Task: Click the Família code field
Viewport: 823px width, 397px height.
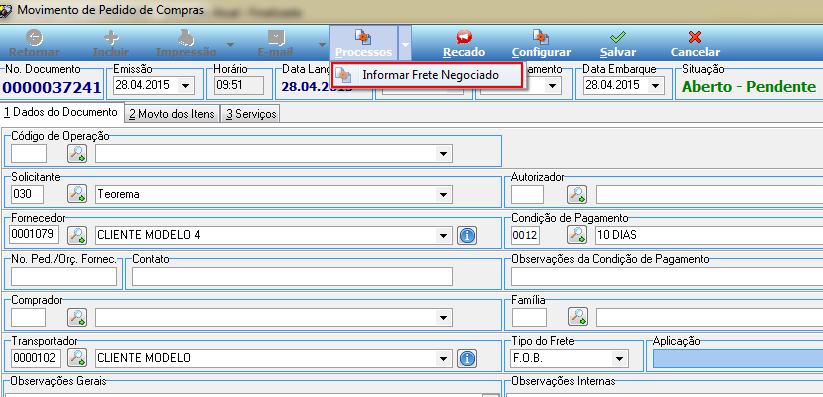Action: click(529, 317)
